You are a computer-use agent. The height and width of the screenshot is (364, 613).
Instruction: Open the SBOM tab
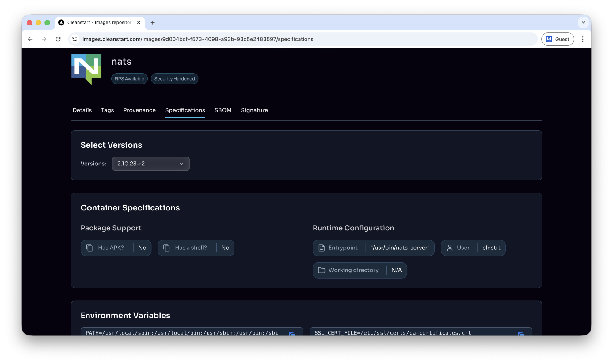[x=223, y=110]
